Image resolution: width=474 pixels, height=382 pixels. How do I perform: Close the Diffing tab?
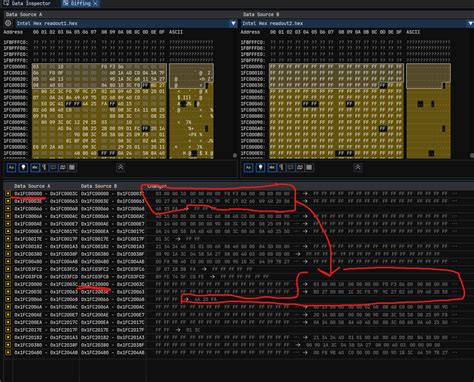tap(95, 3)
